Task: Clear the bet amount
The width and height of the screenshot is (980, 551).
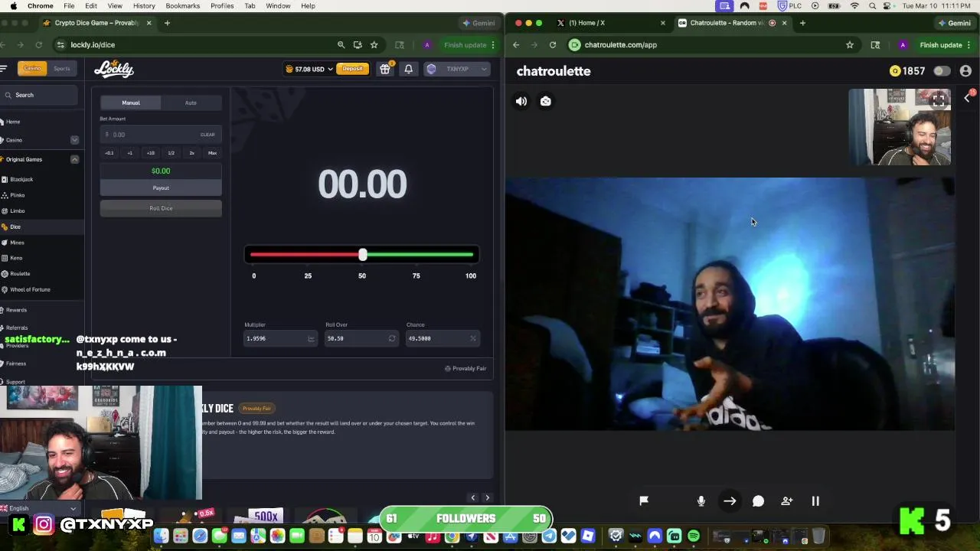Action: point(207,135)
